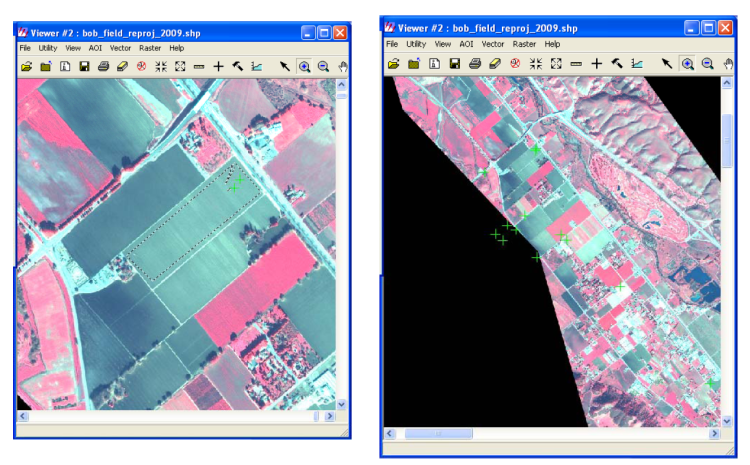The height and width of the screenshot is (465, 750).
Task: Open the View menu in the right viewer
Action: point(443,44)
